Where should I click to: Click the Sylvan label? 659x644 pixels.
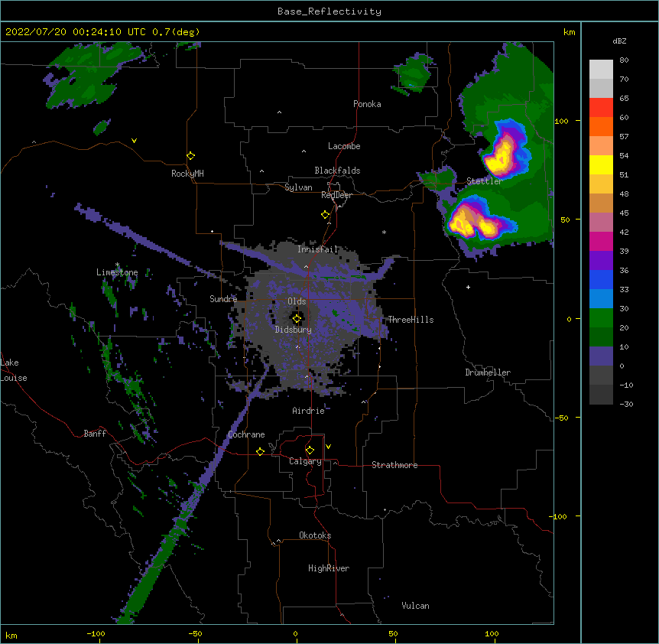pyautogui.click(x=298, y=187)
